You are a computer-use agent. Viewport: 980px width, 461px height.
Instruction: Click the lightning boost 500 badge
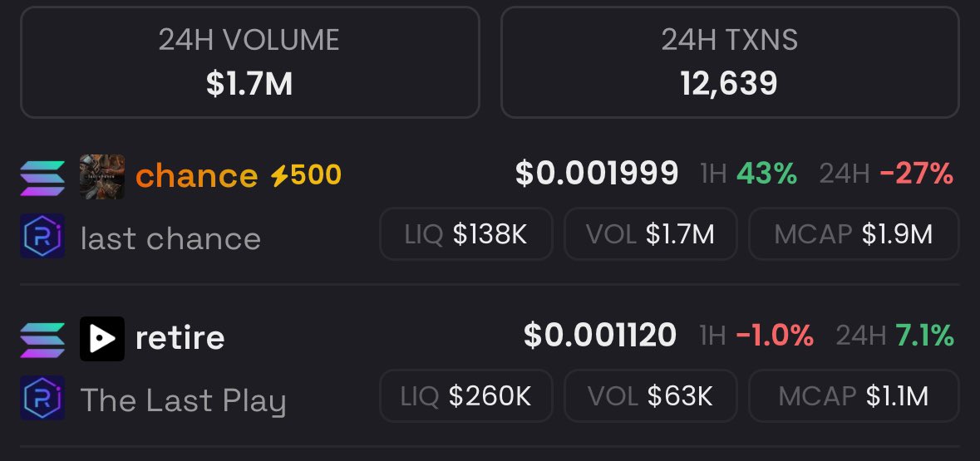pos(306,176)
